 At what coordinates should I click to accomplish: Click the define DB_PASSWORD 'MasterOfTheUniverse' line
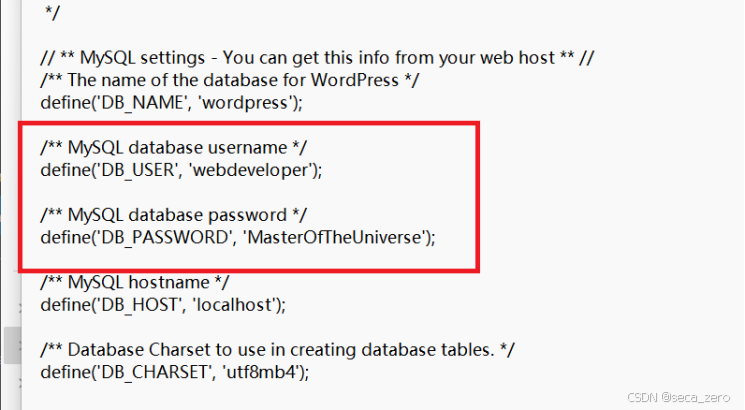coord(238,238)
